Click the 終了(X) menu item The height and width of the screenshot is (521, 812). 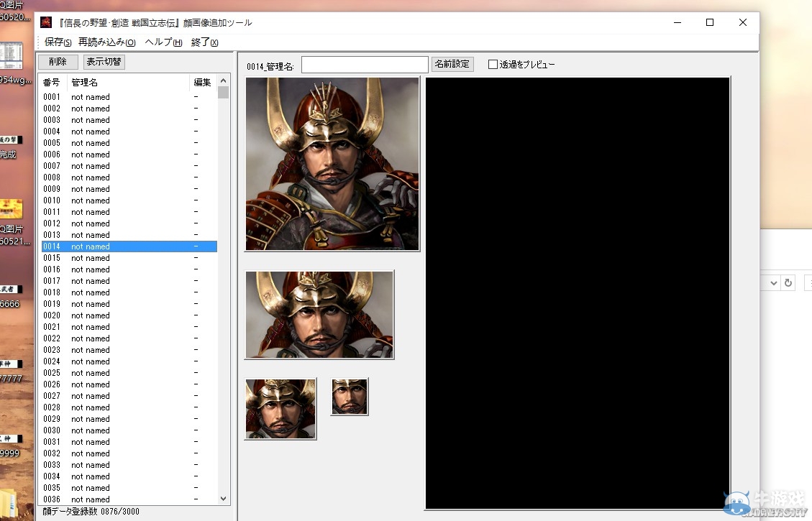204,42
